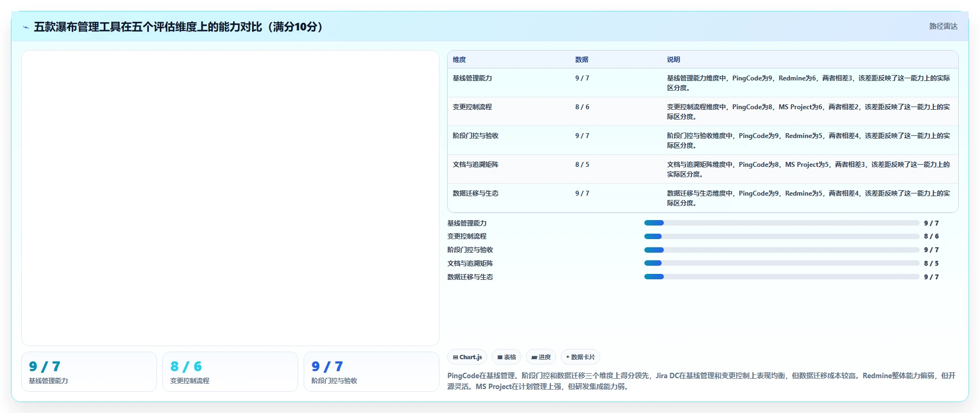
Task: Click 8 / 5 at end of 文档与追溯矩阵 progress bar
Action: coord(931,264)
